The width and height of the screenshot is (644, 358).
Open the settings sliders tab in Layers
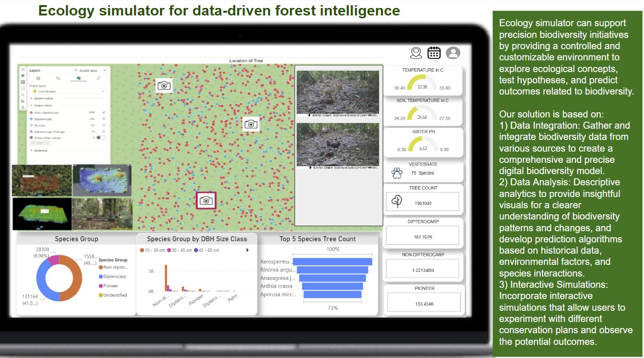[x=99, y=79]
